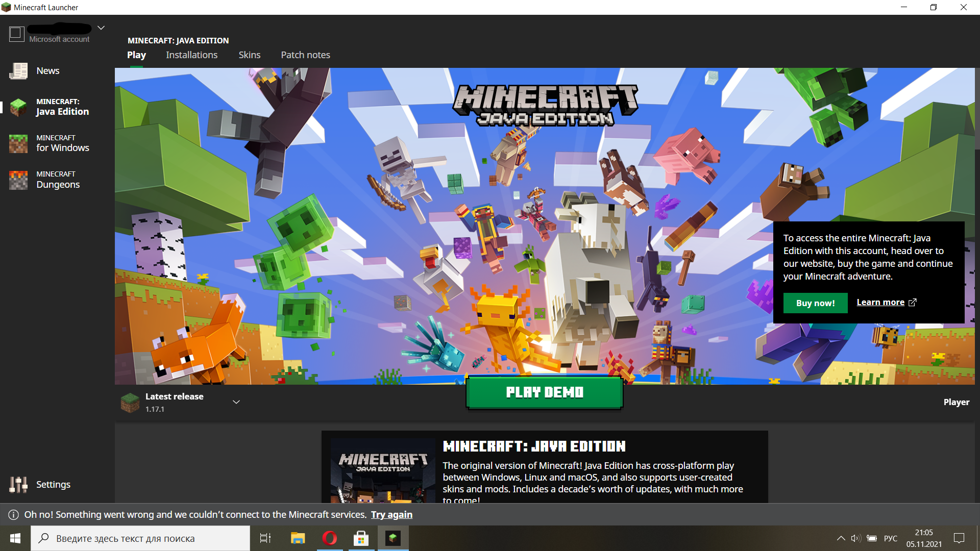Screen dimensions: 980x551
Task: Click the Buy now! button
Action: tap(815, 303)
